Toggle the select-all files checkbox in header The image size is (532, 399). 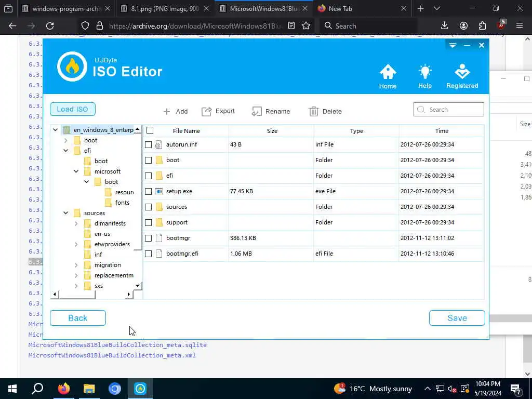pos(150,130)
